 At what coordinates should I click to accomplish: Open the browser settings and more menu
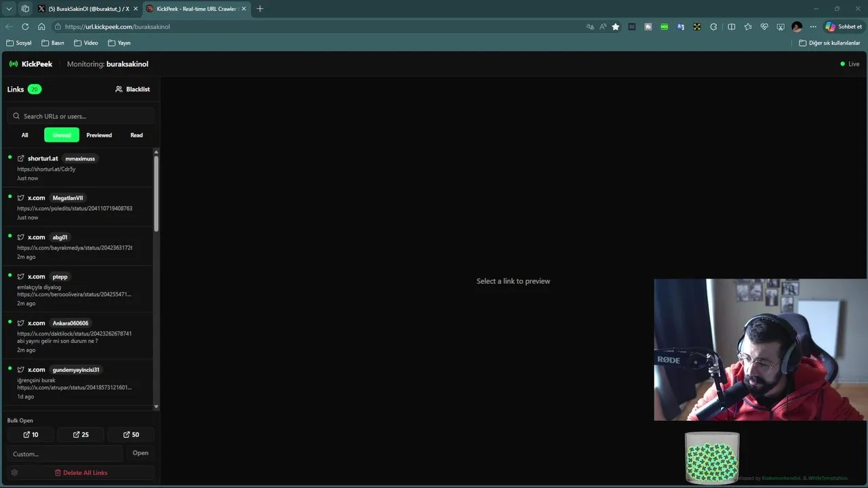pyautogui.click(x=813, y=26)
